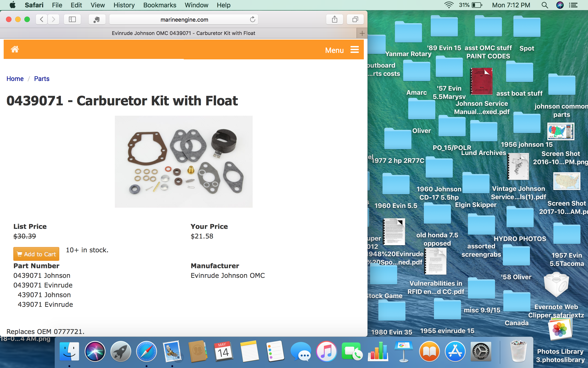The height and width of the screenshot is (368, 588).
Task: Open the Window menu
Action: coord(196,5)
